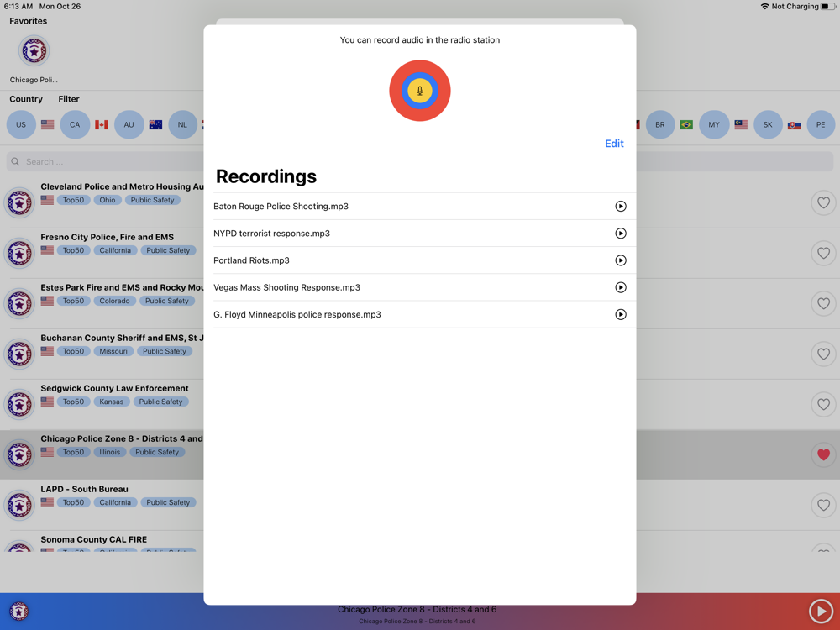The width and height of the screenshot is (840, 630).
Task: Tap the Slovakia flag icon
Action: (794, 125)
